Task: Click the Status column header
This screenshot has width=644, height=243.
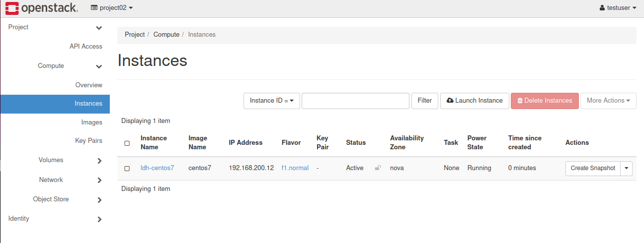Action: click(x=356, y=143)
